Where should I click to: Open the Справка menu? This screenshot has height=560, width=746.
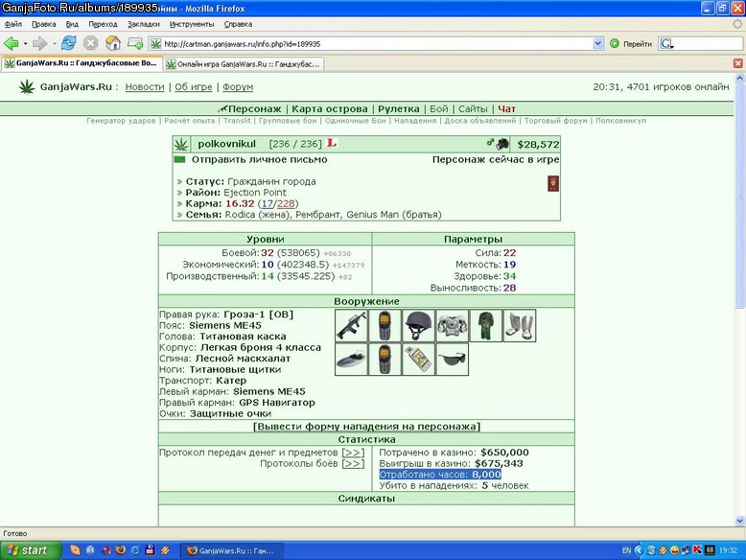click(x=238, y=24)
